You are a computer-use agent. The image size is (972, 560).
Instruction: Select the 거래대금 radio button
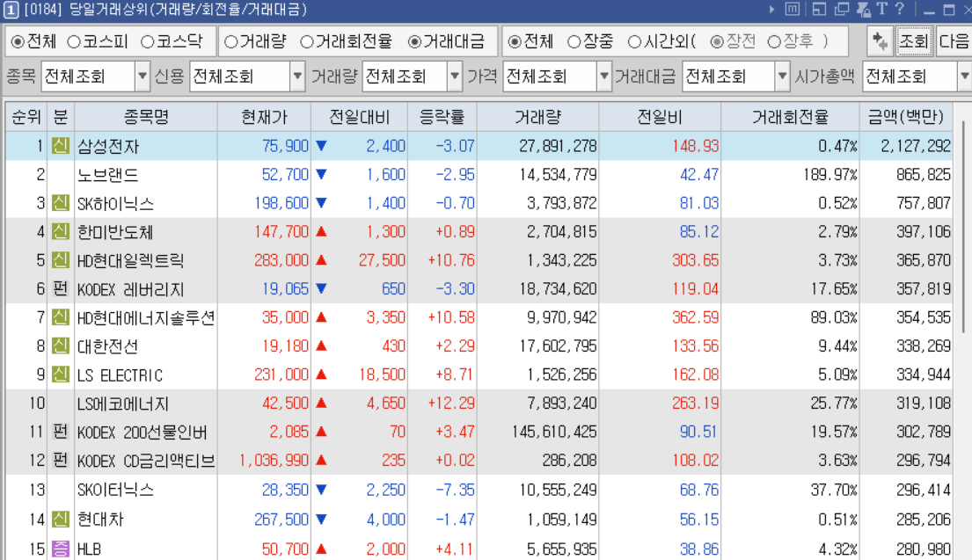coord(414,41)
